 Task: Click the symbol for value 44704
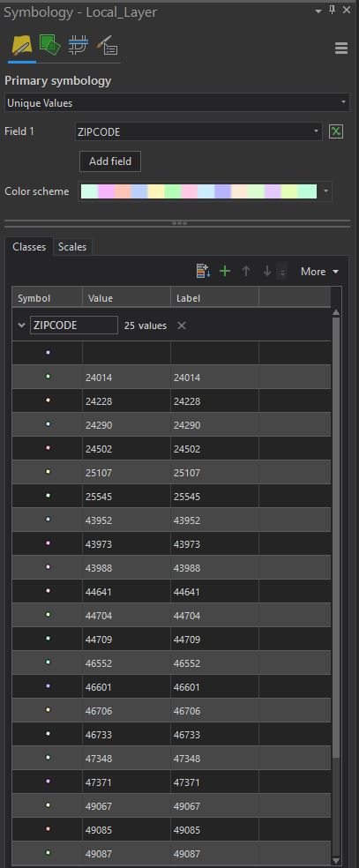[48, 615]
